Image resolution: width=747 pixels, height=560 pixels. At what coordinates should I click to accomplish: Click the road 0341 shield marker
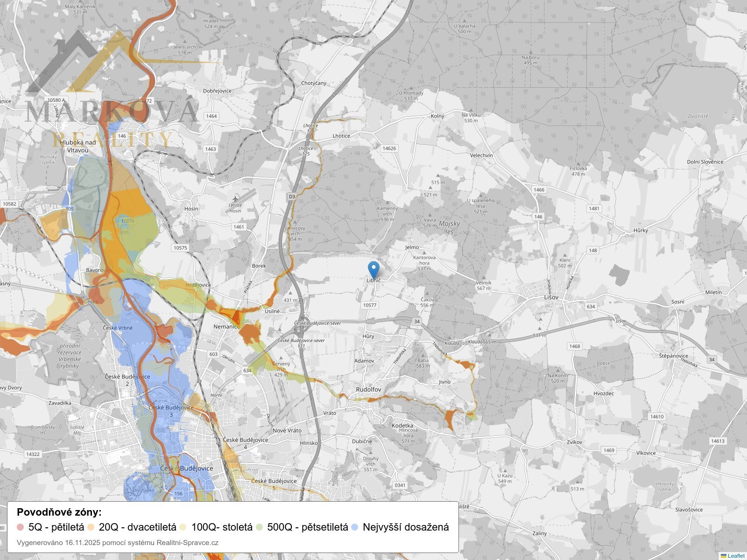pyautogui.click(x=400, y=485)
